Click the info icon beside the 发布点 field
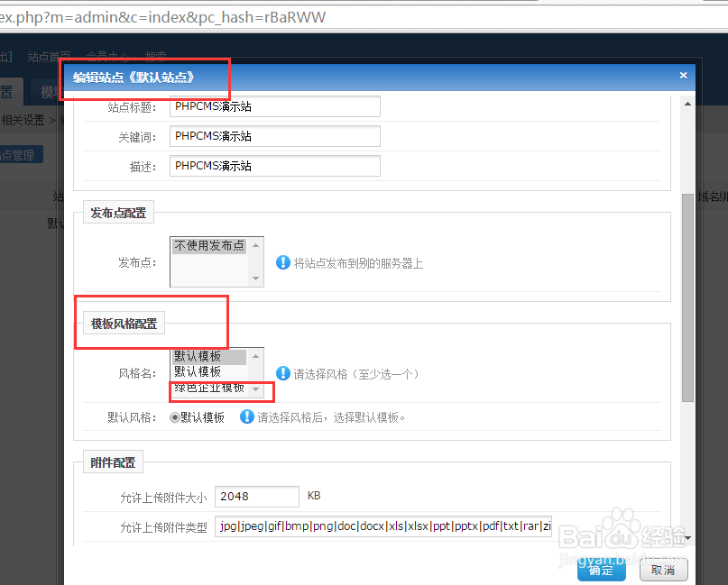The image size is (728, 585). click(x=282, y=262)
